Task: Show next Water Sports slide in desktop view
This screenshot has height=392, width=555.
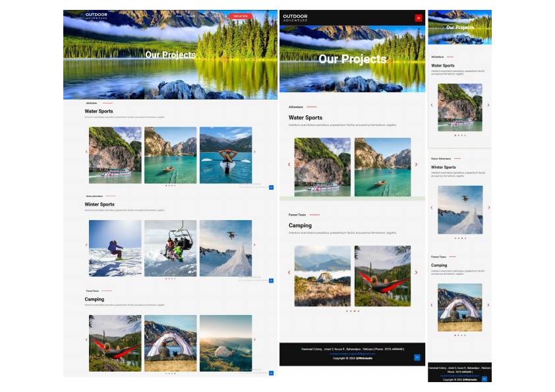Action: click(x=254, y=152)
